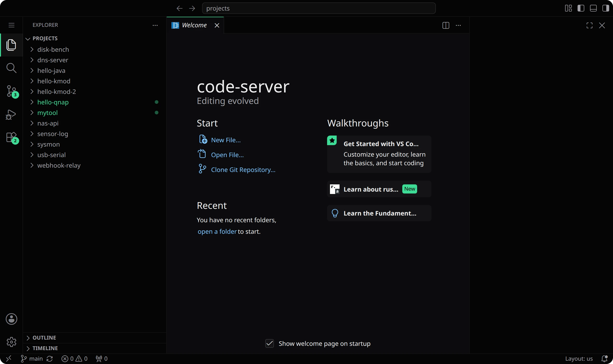Go forward using the right arrow
The width and height of the screenshot is (613, 364).
pos(192,8)
